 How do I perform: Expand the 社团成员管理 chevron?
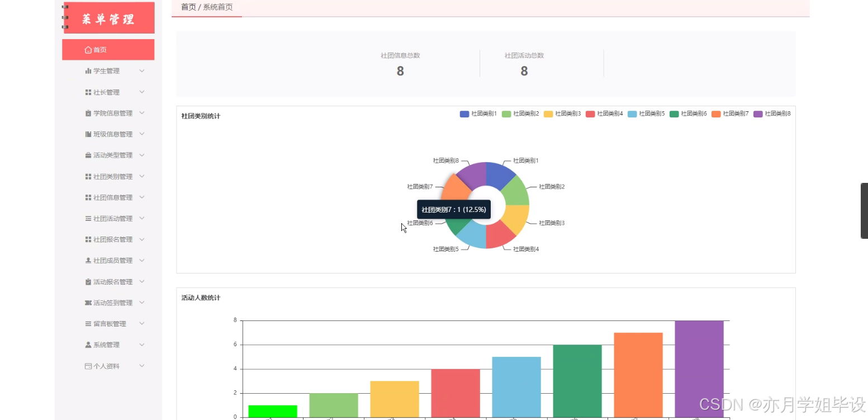(142, 261)
